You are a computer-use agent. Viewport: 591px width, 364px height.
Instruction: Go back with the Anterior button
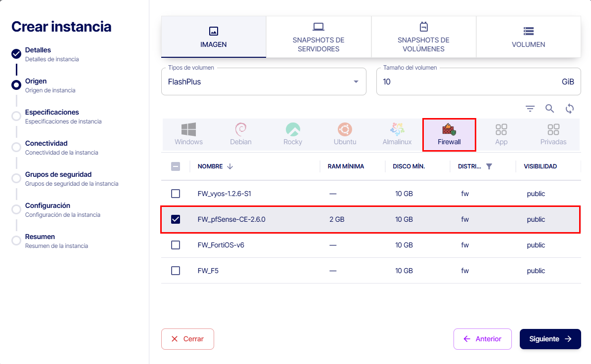pyautogui.click(x=482, y=339)
